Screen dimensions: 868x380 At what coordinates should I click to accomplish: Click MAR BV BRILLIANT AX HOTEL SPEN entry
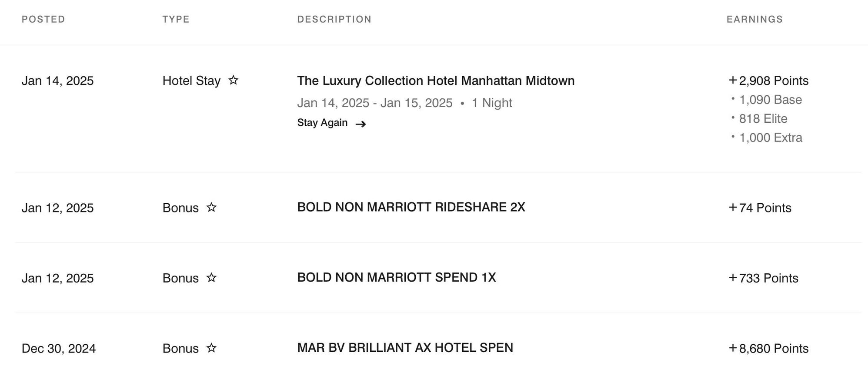[405, 348]
